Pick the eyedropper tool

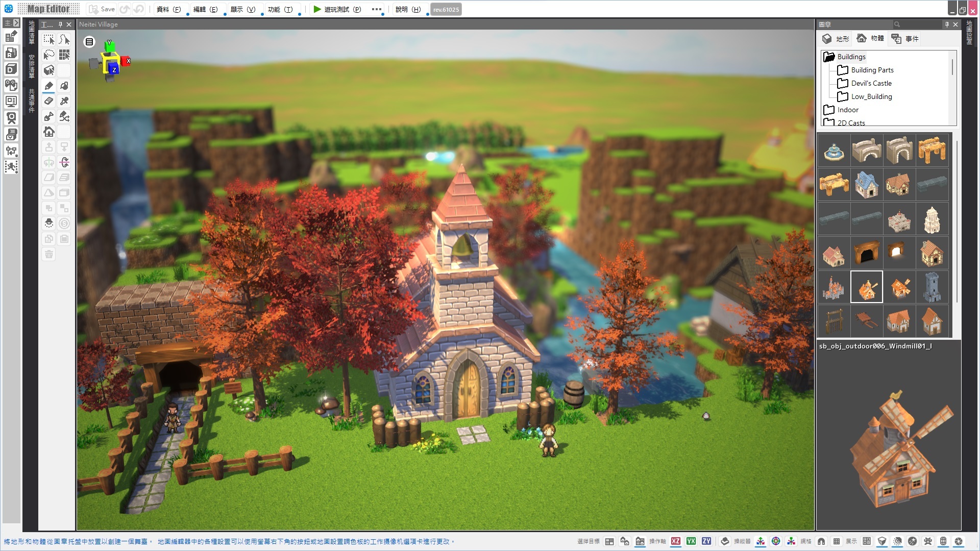coord(64,101)
